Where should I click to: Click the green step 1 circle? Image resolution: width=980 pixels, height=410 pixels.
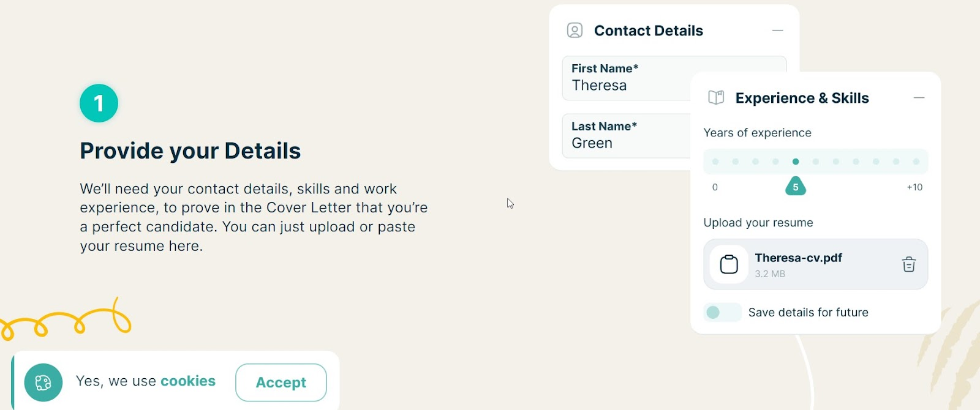99,103
